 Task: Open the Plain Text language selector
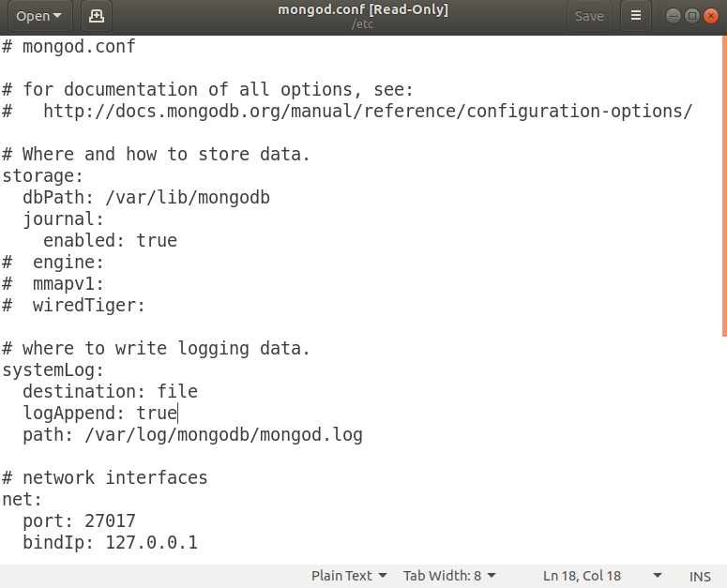(348, 576)
